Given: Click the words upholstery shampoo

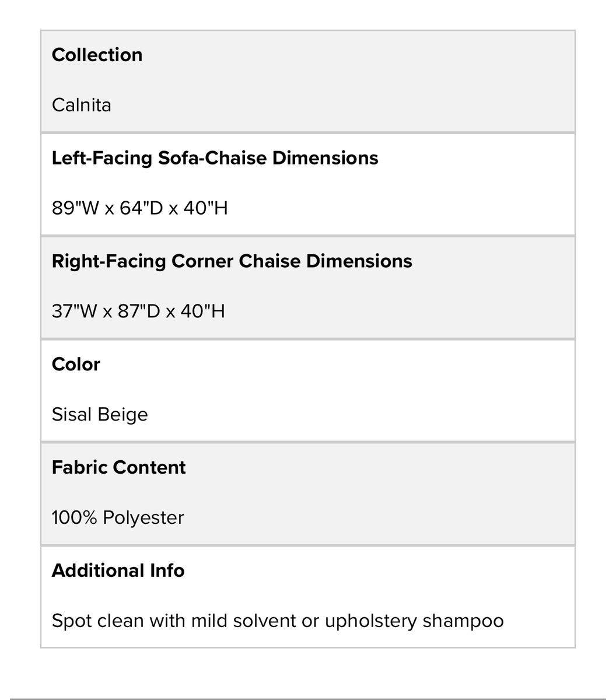Looking at the screenshot, I should 414,621.
